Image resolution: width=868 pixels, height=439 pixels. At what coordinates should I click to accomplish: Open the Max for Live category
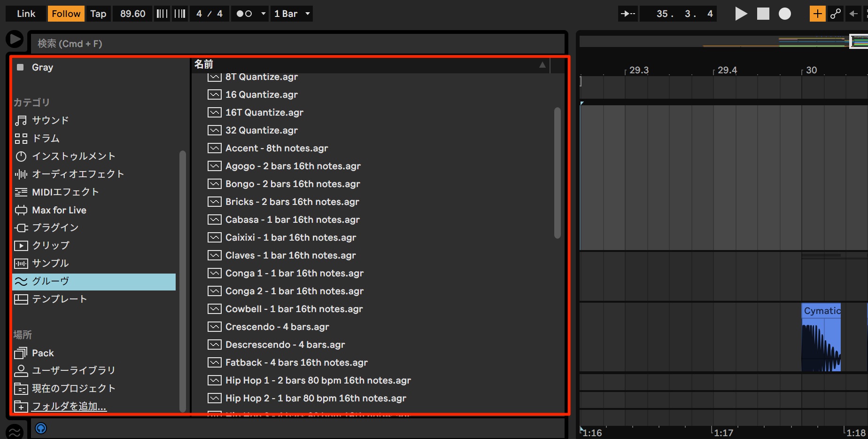(59, 210)
